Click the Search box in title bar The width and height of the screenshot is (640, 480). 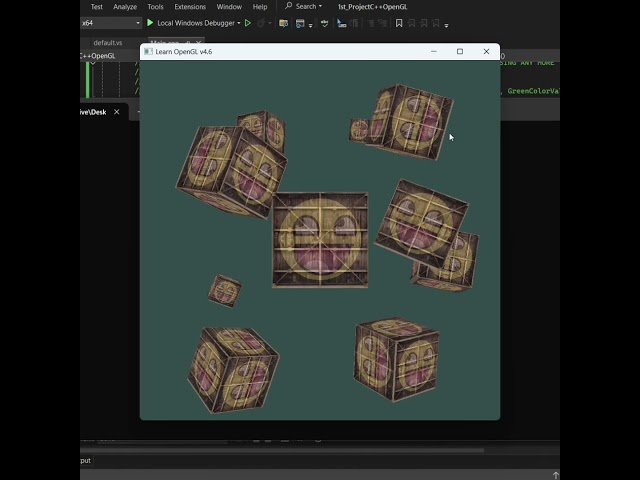pyautogui.click(x=304, y=6)
